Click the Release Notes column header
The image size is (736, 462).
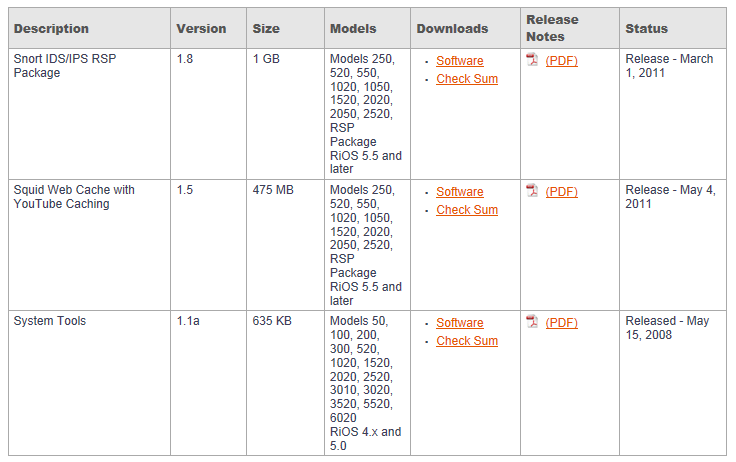(552, 28)
